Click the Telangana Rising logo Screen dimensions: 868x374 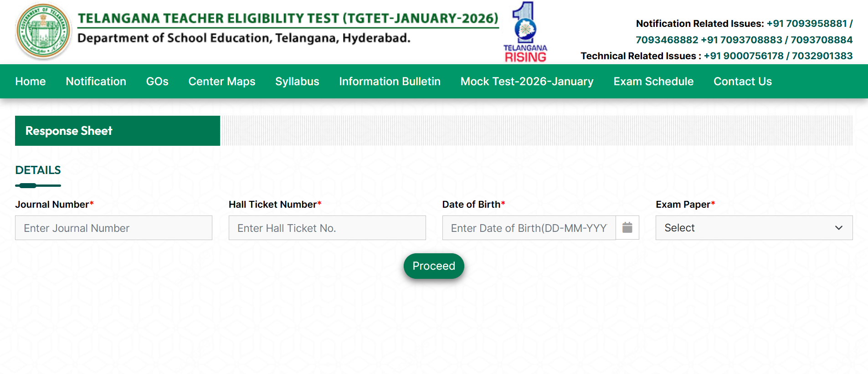pyautogui.click(x=525, y=32)
